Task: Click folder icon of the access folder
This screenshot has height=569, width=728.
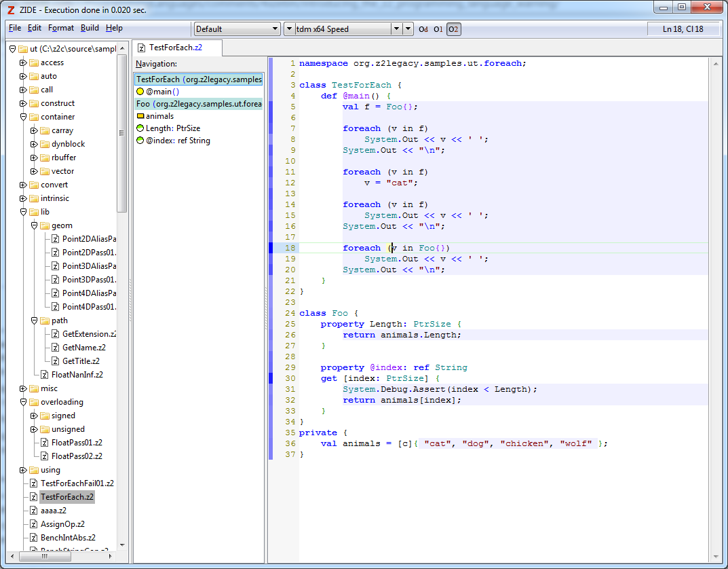Action: [x=34, y=62]
